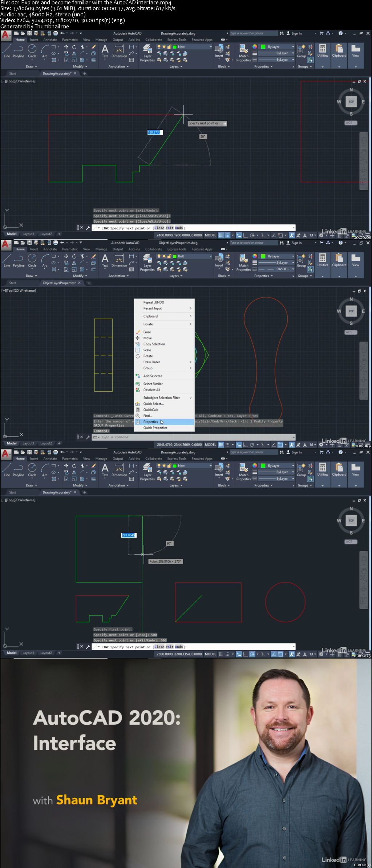Open the Dimension tool in second screenshot
The height and width of the screenshot is (868, 372).
[x=119, y=260]
